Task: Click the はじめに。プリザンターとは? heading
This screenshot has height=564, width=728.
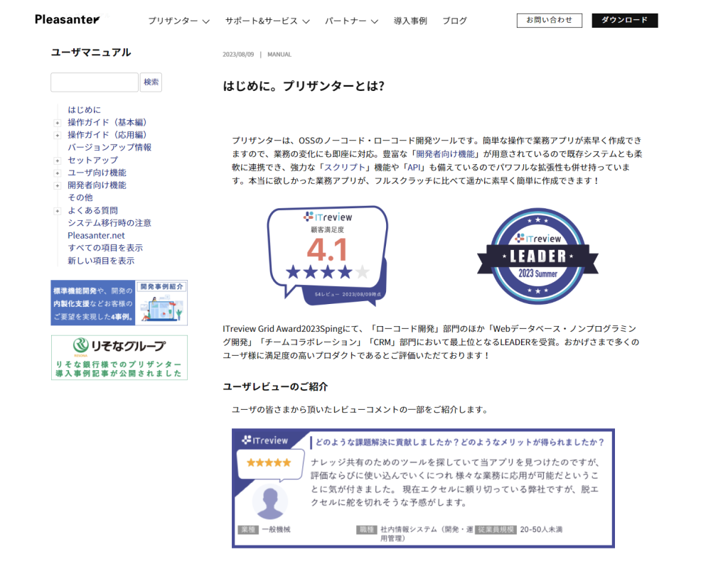Action: pyautogui.click(x=304, y=86)
